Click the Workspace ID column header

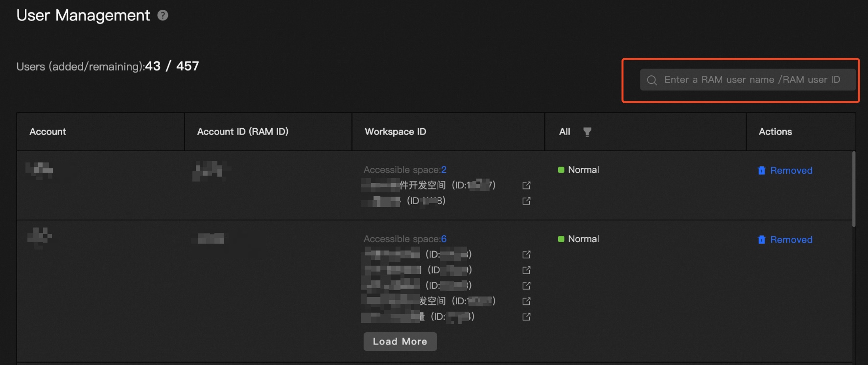[396, 132]
